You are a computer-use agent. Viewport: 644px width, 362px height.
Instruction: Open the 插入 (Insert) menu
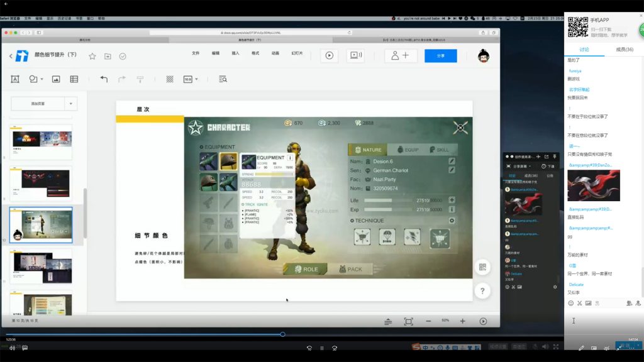[x=235, y=53]
